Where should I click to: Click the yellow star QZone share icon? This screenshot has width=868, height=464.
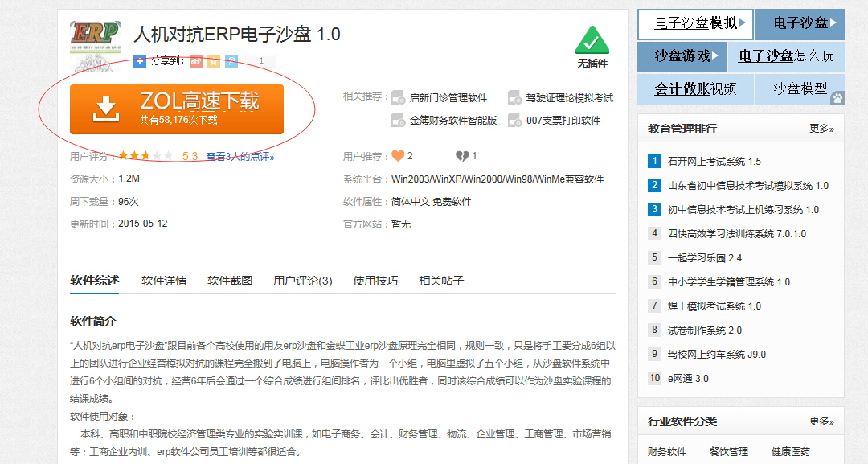(214, 60)
